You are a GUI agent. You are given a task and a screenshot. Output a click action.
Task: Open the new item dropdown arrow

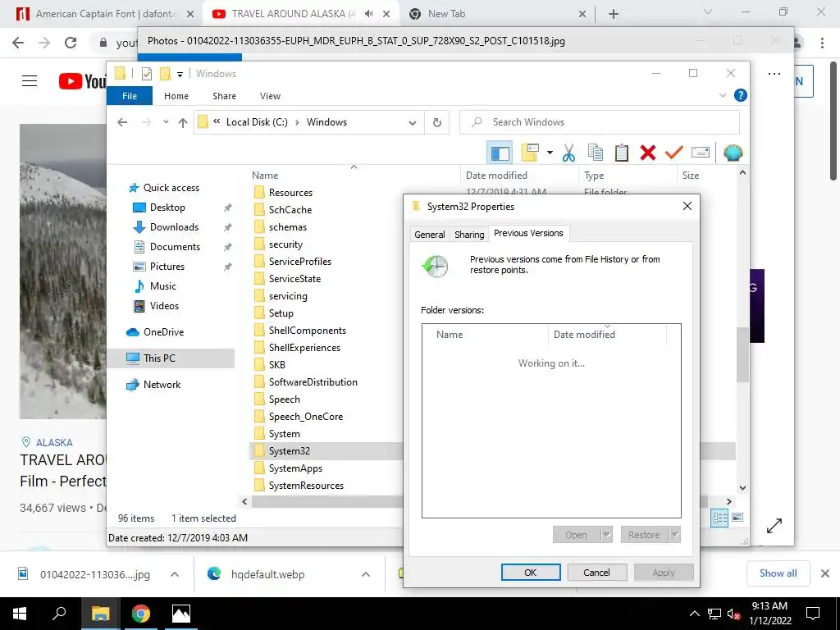click(550, 153)
